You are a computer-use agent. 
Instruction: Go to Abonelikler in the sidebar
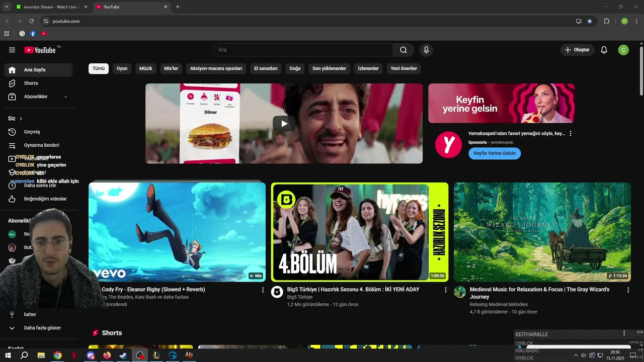[x=38, y=97]
